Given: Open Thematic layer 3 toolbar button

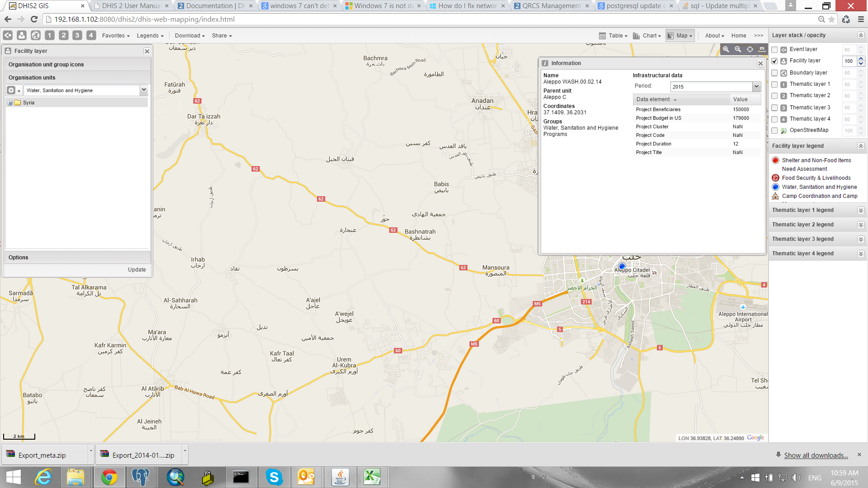Looking at the screenshot, I should click(77, 35).
